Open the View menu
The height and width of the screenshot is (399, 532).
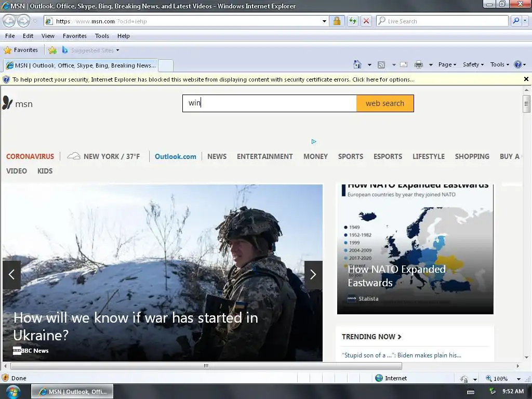48,36
